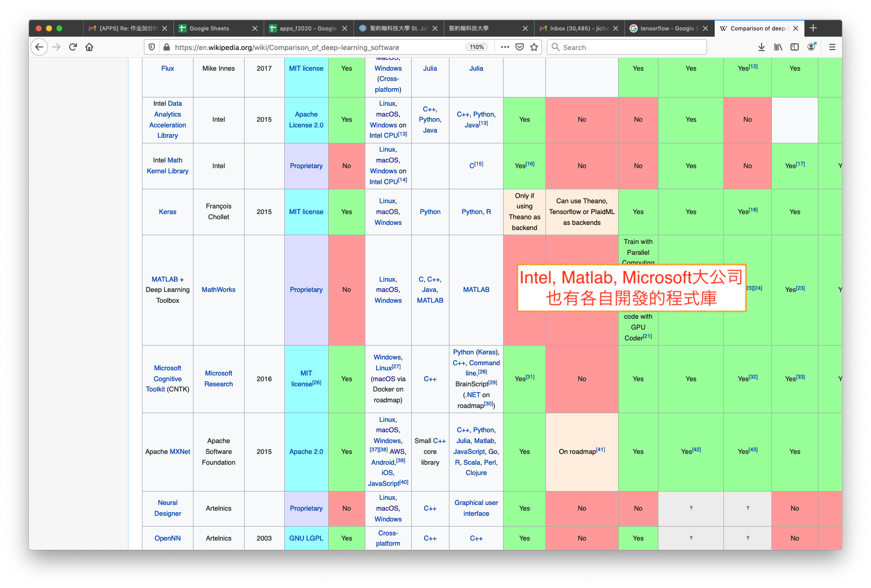This screenshot has height=588, width=871.
Task: Select the François Chollet cell text
Action: pos(218,211)
